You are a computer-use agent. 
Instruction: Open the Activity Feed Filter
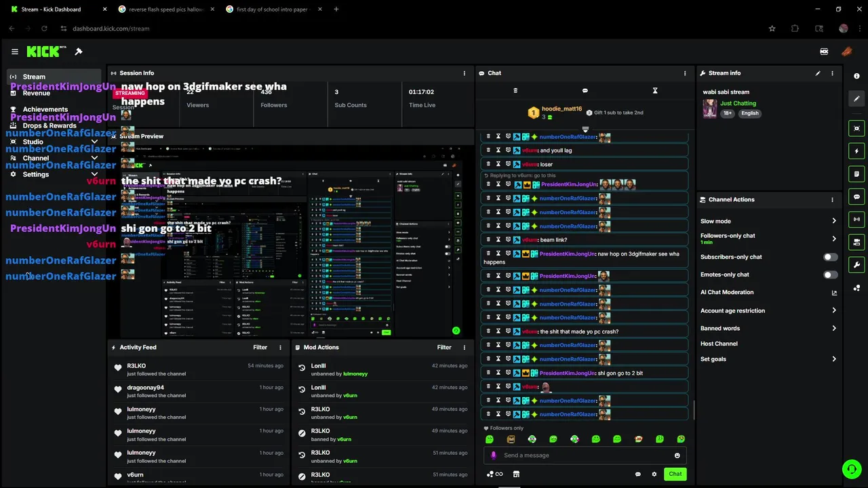click(260, 347)
